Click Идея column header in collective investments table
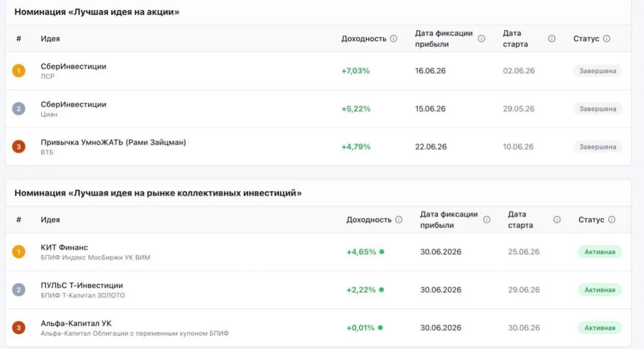This screenshot has width=644, height=349. click(x=50, y=220)
